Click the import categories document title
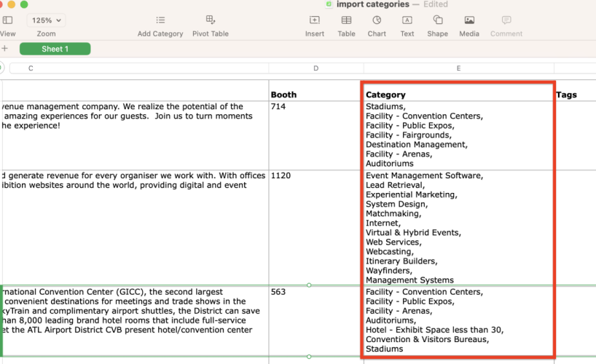596x364 pixels. [x=372, y=4]
